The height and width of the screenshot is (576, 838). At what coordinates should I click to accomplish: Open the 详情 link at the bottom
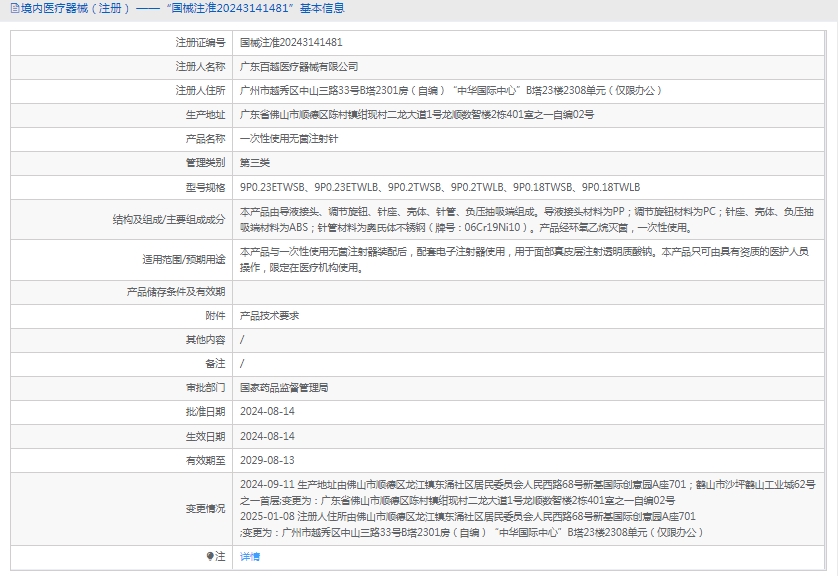(250, 556)
